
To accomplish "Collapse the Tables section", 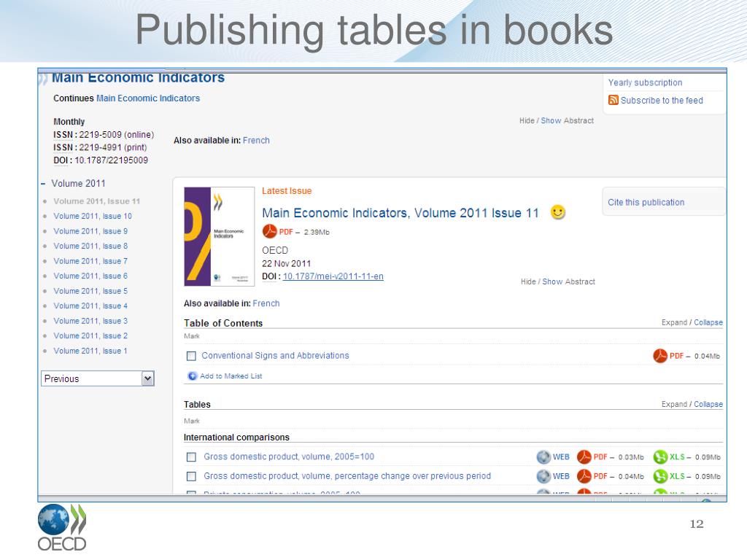I will 708,404.
